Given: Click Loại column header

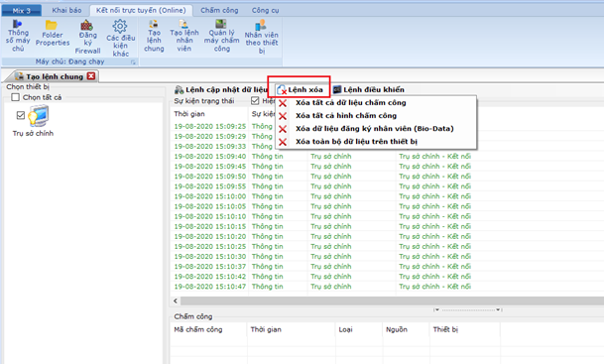Looking at the screenshot, I should coord(359,329).
